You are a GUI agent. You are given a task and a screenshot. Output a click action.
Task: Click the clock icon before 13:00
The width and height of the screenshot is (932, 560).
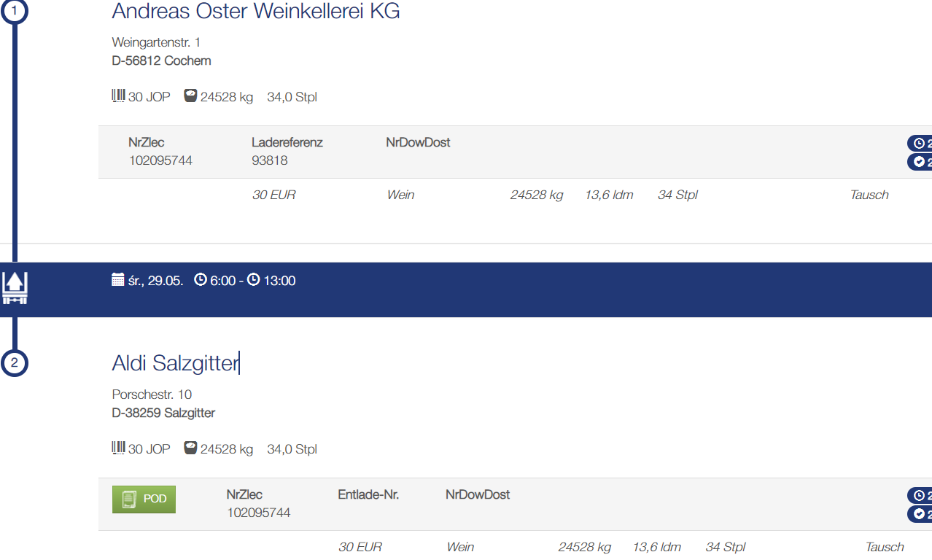tap(253, 280)
